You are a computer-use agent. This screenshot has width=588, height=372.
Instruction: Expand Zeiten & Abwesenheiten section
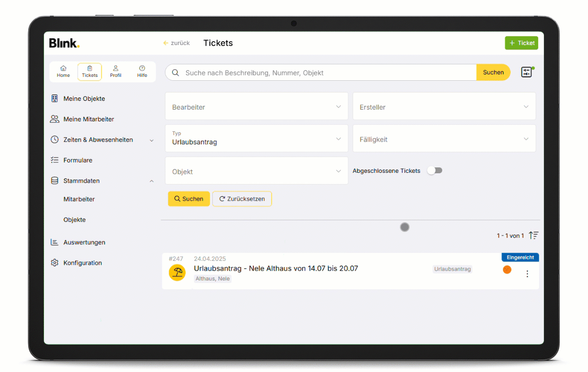click(151, 140)
